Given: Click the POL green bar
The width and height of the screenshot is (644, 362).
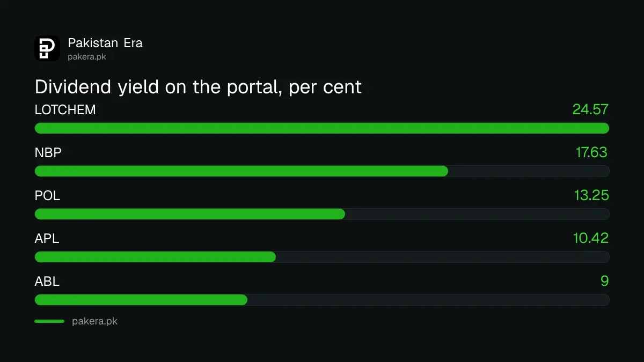Looking at the screenshot, I should [x=190, y=214].
